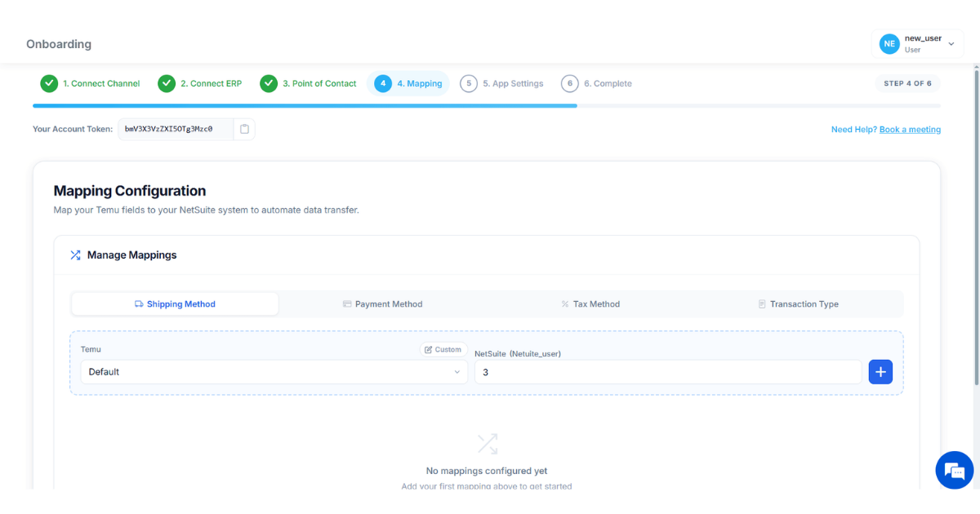Add mapping with the blue plus button
The image size is (980, 514).
tap(880, 372)
